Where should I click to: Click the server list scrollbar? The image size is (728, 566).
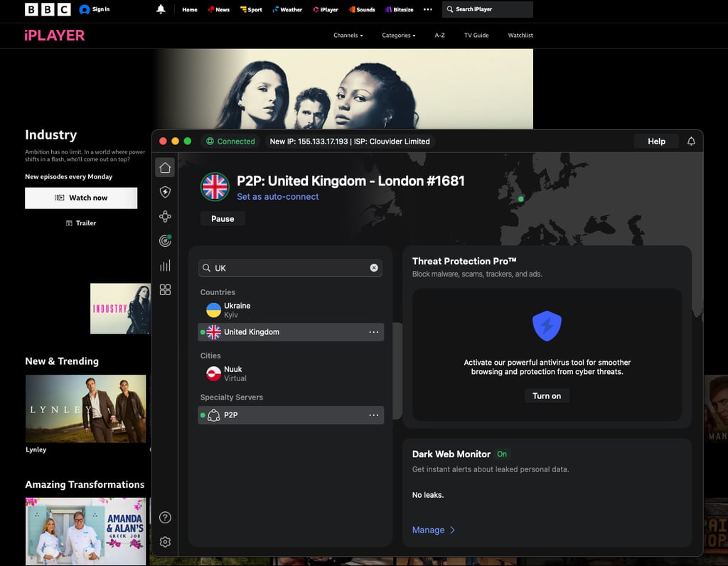pos(397,370)
